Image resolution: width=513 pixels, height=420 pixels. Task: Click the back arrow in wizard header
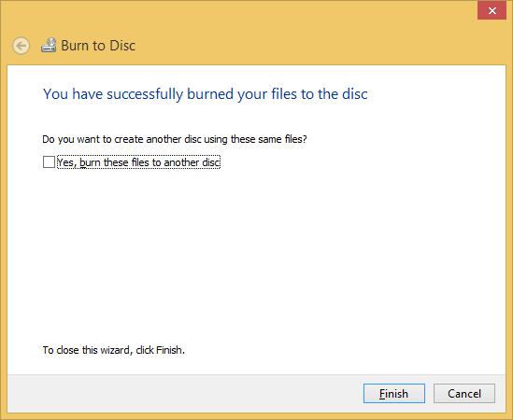click(x=21, y=46)
